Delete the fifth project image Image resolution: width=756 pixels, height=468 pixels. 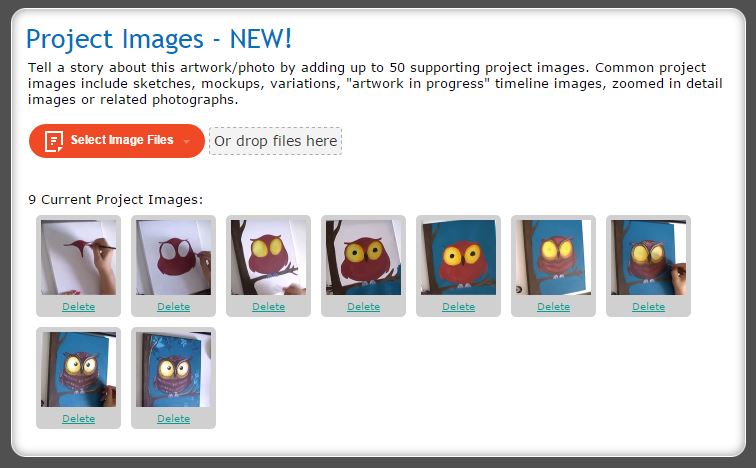point(459,307)
